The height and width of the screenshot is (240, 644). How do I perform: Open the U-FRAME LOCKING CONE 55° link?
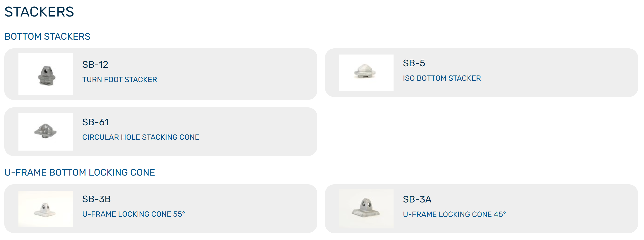coord(133,214)
